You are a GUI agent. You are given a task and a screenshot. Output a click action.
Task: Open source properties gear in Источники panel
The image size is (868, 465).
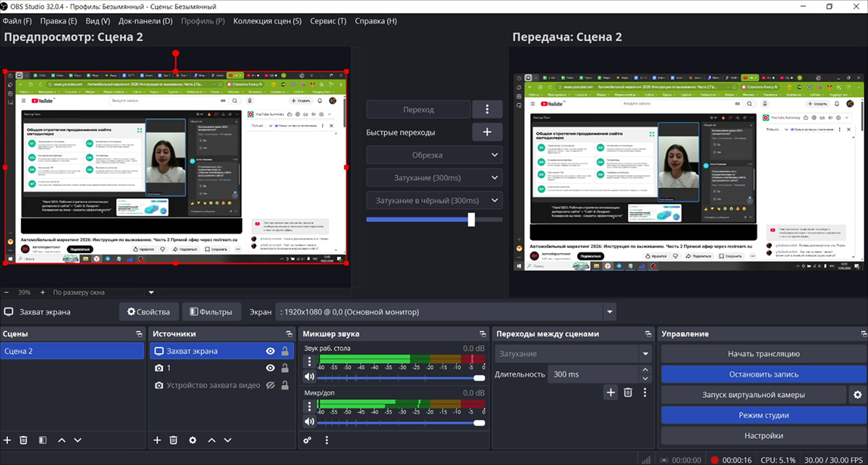[x=192, y=440]
